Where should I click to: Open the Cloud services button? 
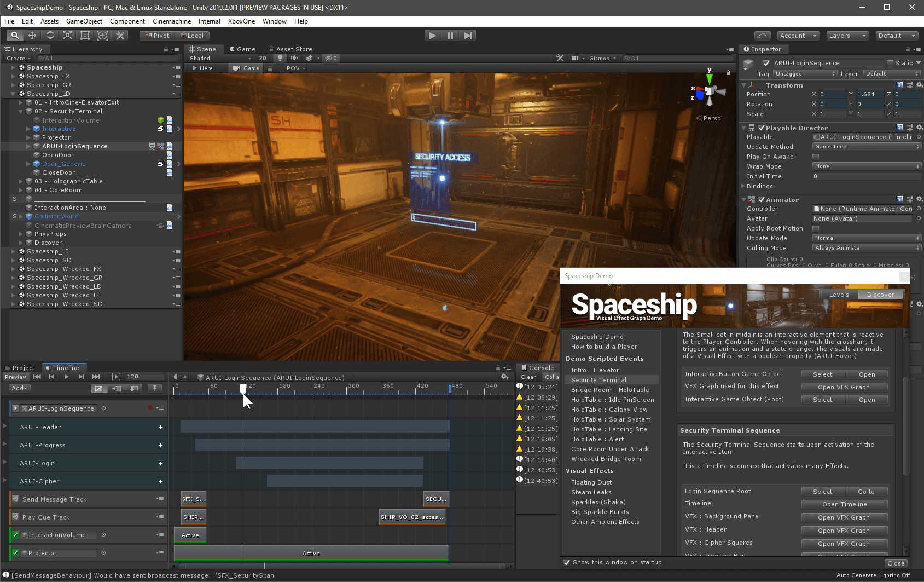point(763,36)
